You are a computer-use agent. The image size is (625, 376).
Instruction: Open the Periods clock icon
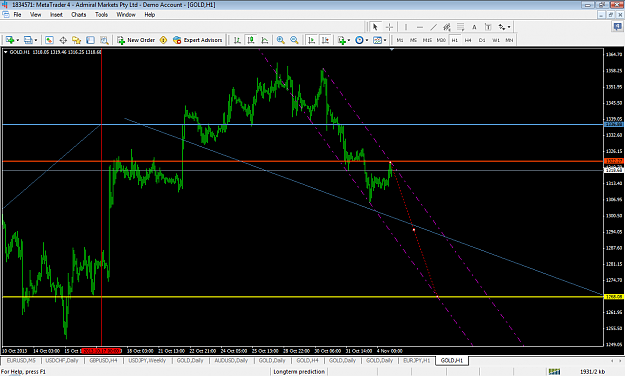(x=359, y=40)
